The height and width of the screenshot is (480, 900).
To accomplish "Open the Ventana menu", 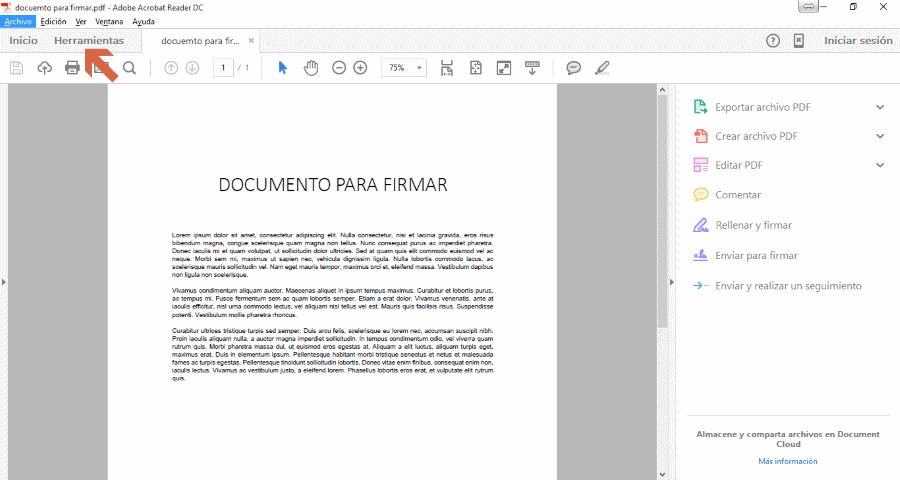I will [x=109, y=21].
